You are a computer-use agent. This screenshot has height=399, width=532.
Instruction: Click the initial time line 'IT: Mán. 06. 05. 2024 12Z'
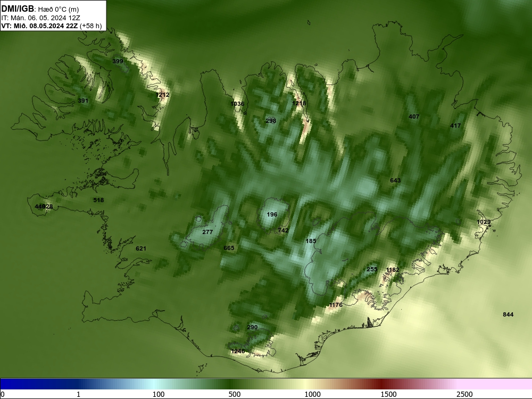[x=41, y=18]
